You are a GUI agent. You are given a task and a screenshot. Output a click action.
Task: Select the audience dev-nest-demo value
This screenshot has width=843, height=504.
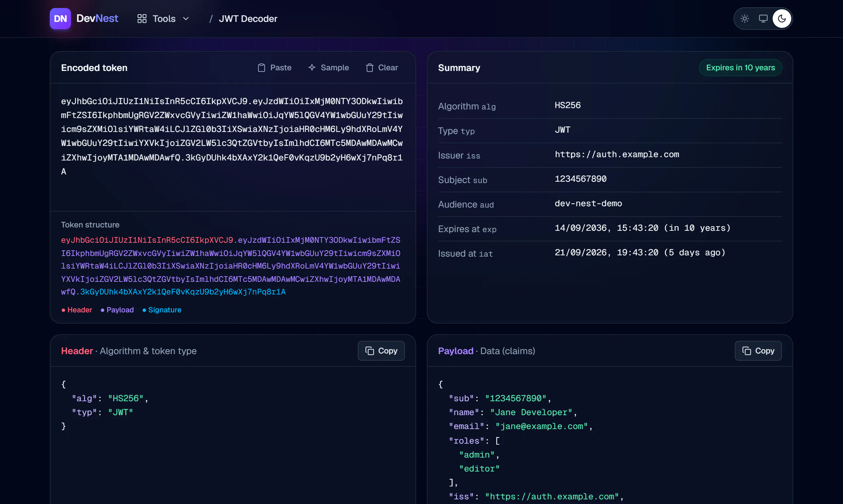point(588,204)
